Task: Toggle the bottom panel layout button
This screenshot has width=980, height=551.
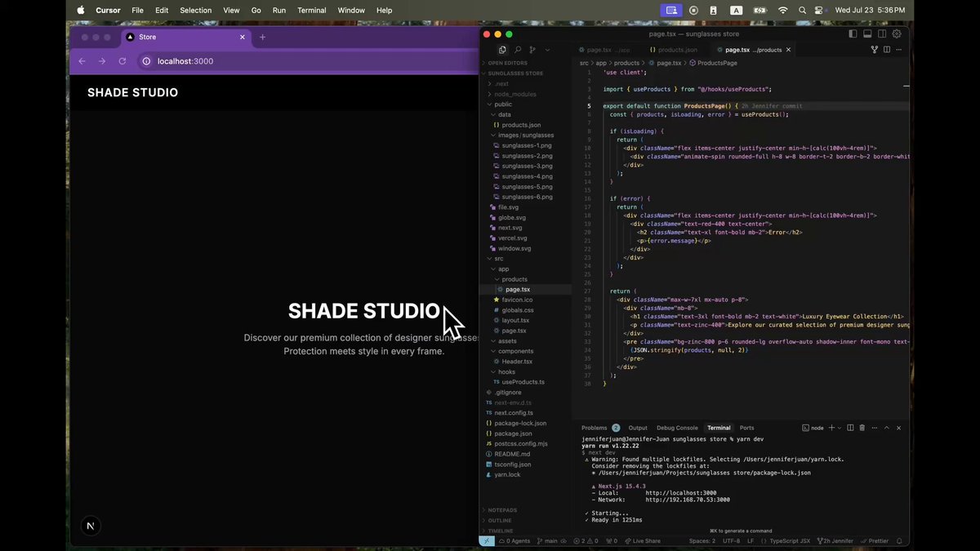Action: point(867,34)
